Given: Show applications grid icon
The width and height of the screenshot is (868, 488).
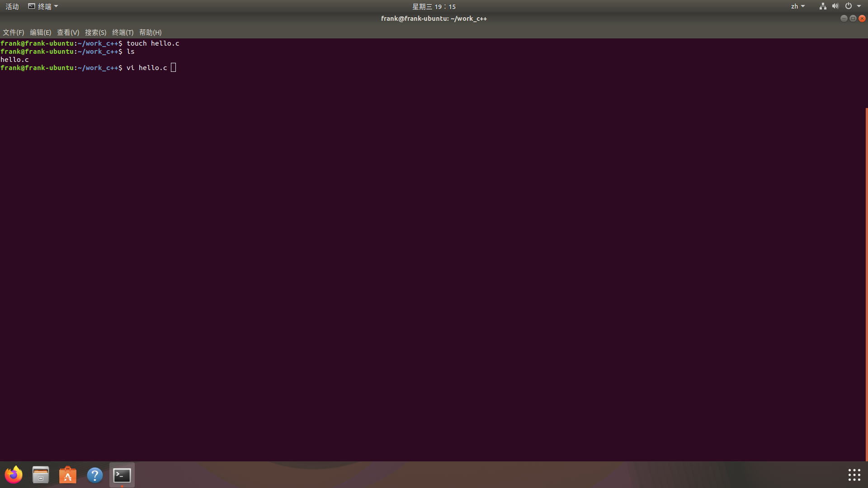Looking at the screenshot, I should (854, 475).
